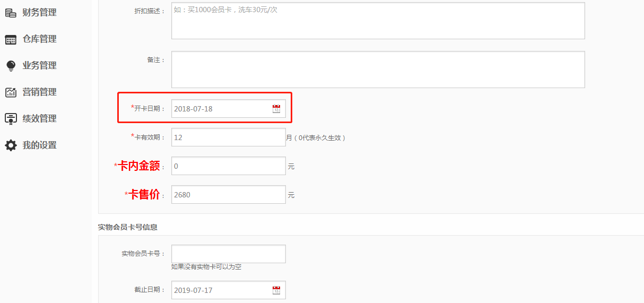Click the empty 实物会员卡号 input field

tap(228, 254)
